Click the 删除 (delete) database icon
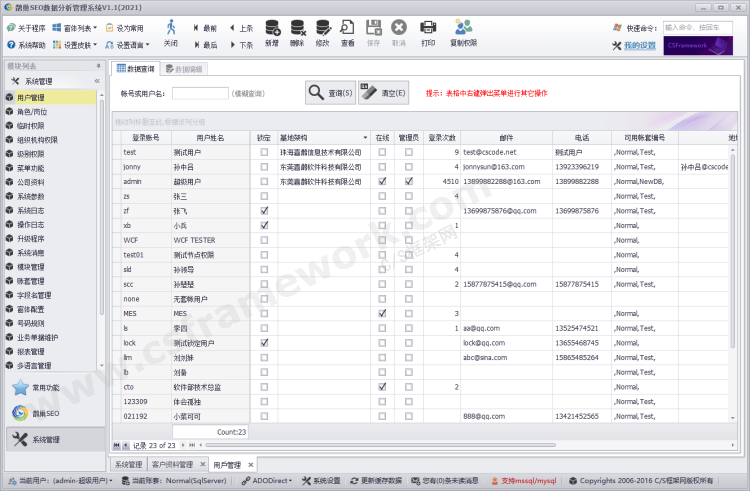The image size is (750, 491). [x=298, y=28]
